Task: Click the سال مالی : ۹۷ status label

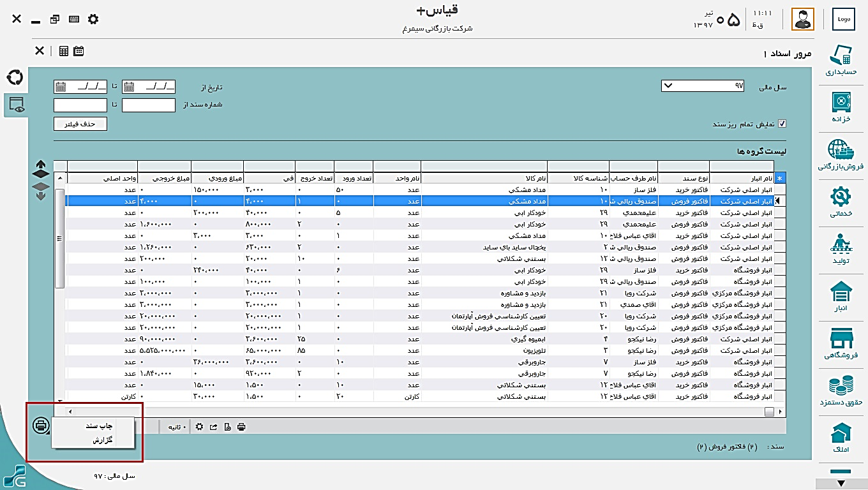Action: point(114,476)
